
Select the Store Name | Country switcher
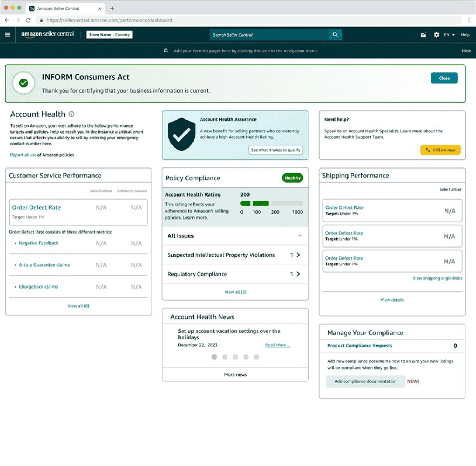click(109, 35)
